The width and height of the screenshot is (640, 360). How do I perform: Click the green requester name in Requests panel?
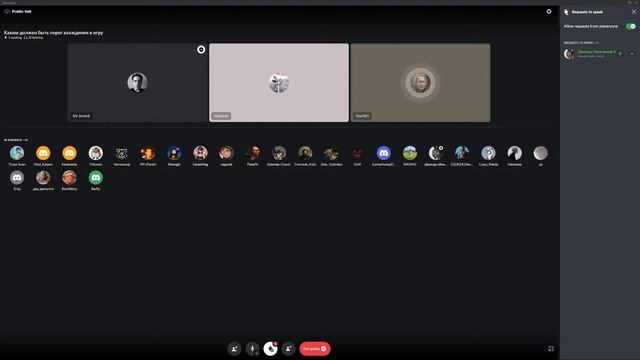point(596,52)
